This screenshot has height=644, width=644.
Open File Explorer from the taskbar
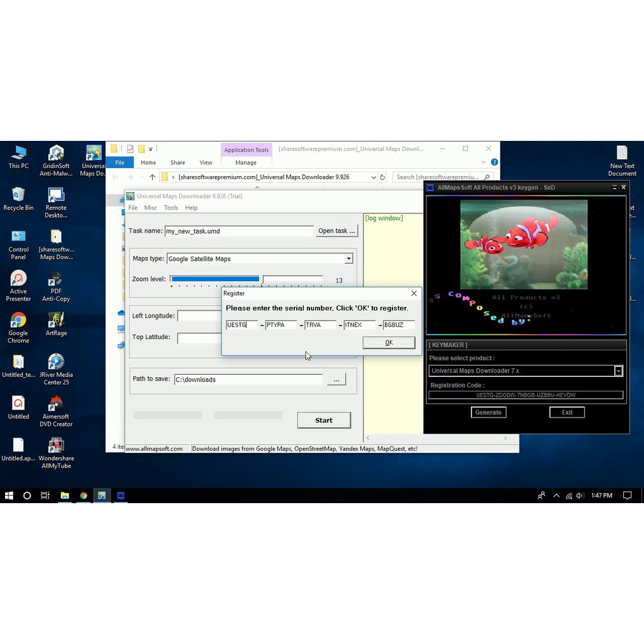pos(64,496)
